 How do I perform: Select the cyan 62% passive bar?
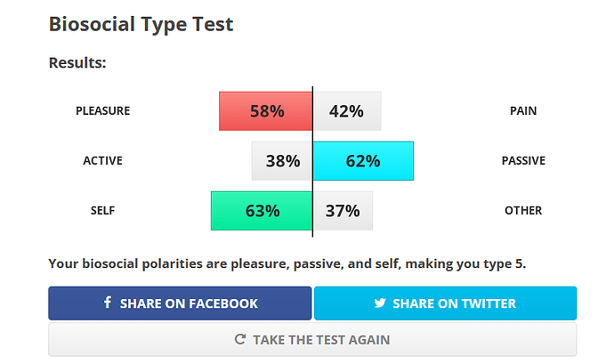pyautogui.click(x=363, y=161)
